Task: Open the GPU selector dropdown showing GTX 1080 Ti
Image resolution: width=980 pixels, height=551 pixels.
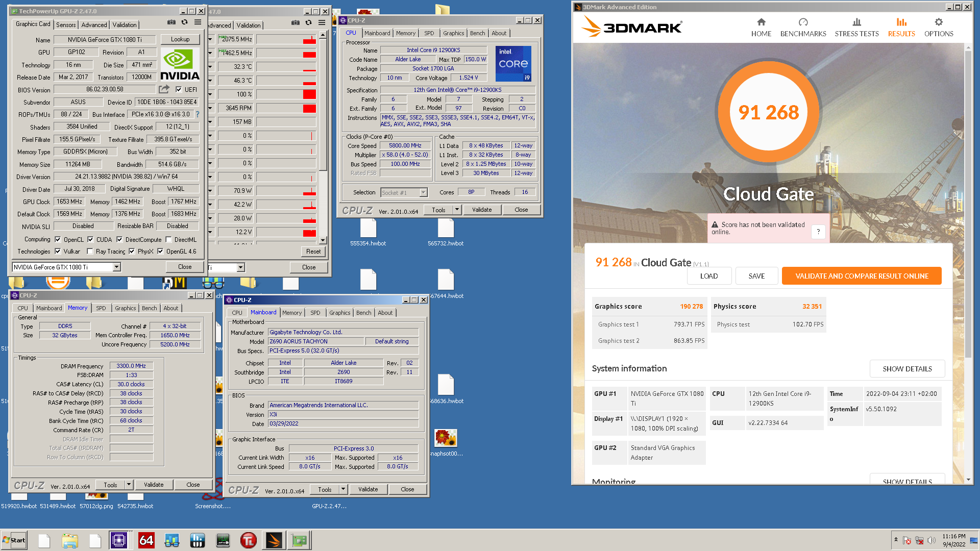Action: point(117,267)
